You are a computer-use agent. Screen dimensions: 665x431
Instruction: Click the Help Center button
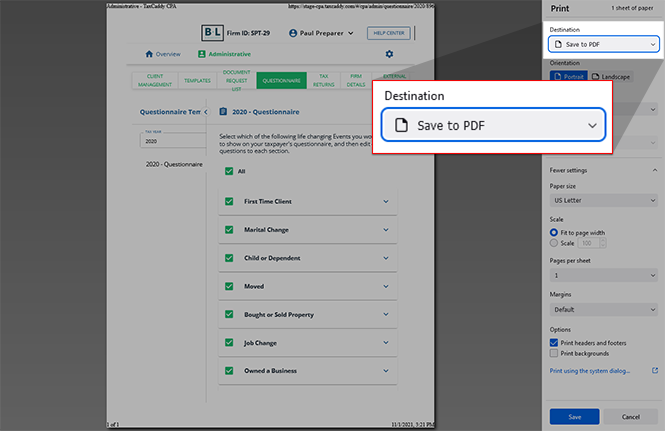(389, 33)
